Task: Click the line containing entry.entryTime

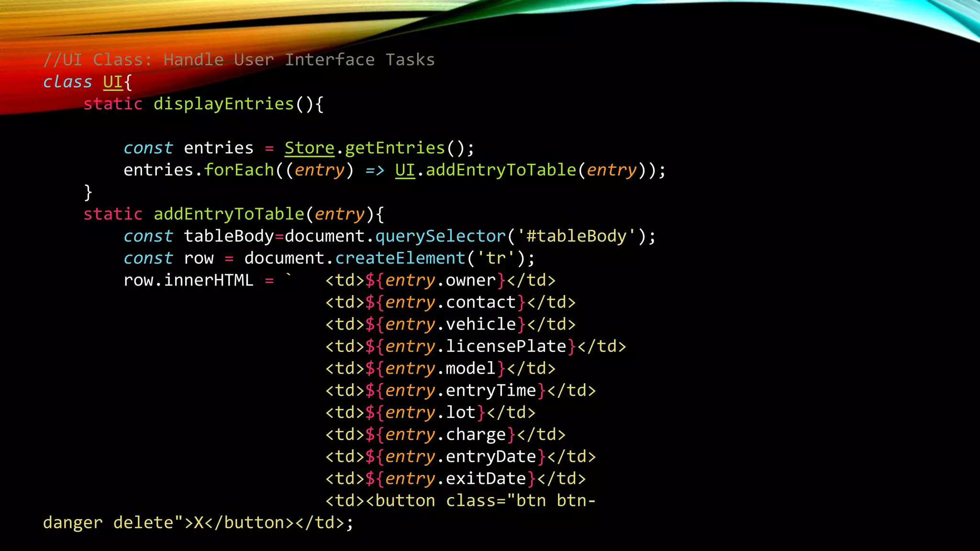Action: click(x=460, y=390)
